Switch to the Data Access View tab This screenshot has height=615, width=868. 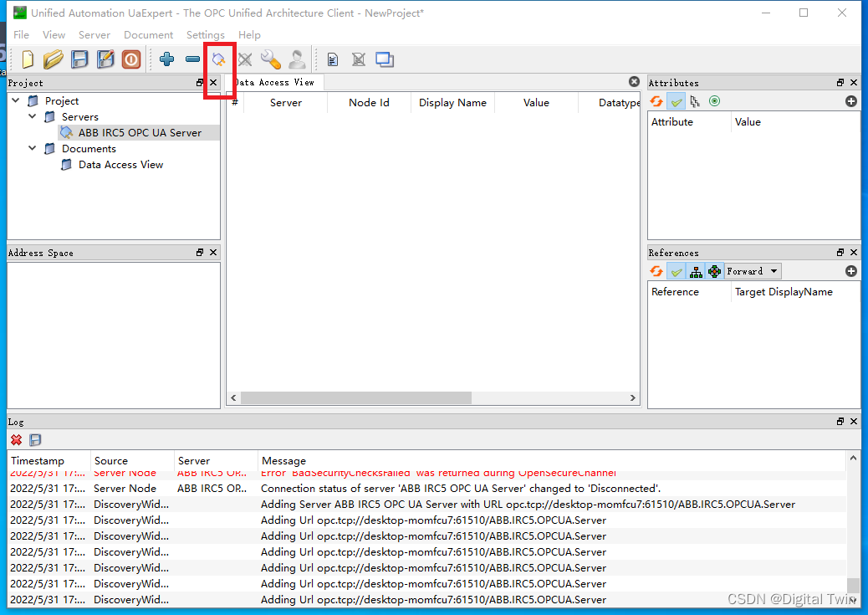(x=275, y=83)
